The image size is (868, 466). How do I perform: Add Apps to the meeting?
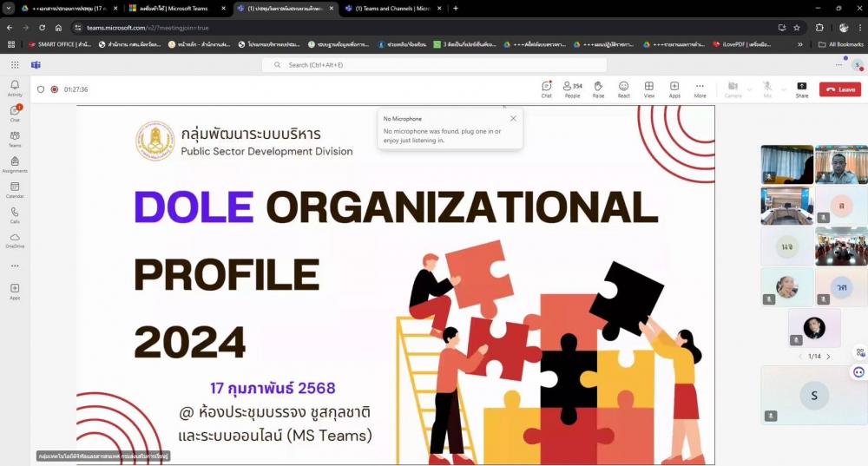click(674, 89)
